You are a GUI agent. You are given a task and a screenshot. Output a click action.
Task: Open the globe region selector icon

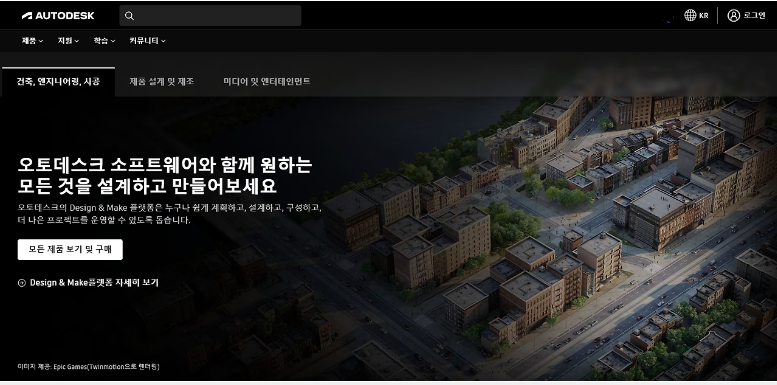point(690,15)
